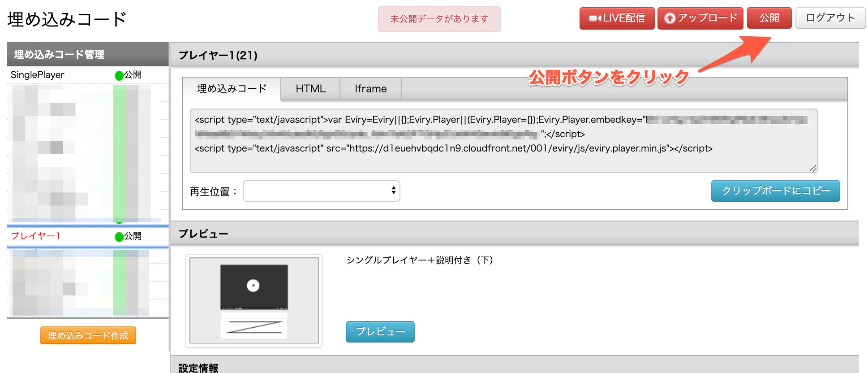Click the プレイヤー1(21) section header
Viewport: 868px width, 373px height.
tap(515, 55)
